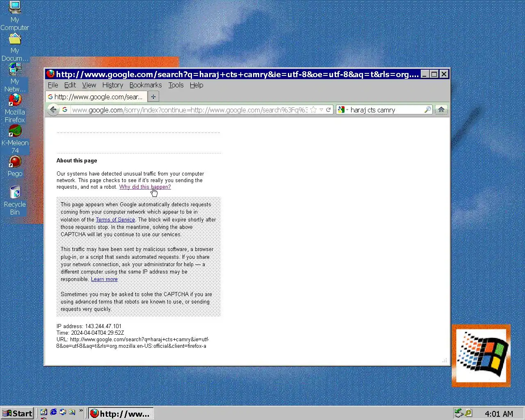Screen dimensions: 525x420
Task: Select the Mozilla Firefox desktop shortcut
Action: (15, 109)
